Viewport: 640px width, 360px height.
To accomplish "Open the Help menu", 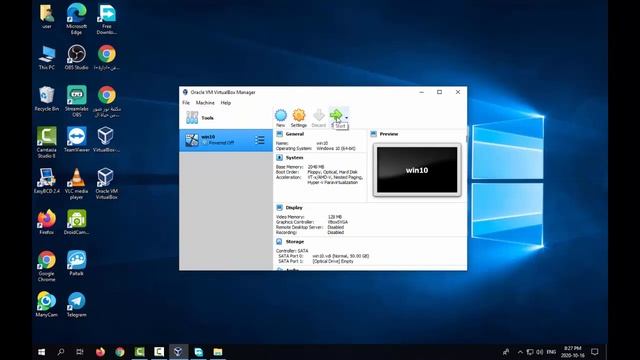I will coord(226,103).
